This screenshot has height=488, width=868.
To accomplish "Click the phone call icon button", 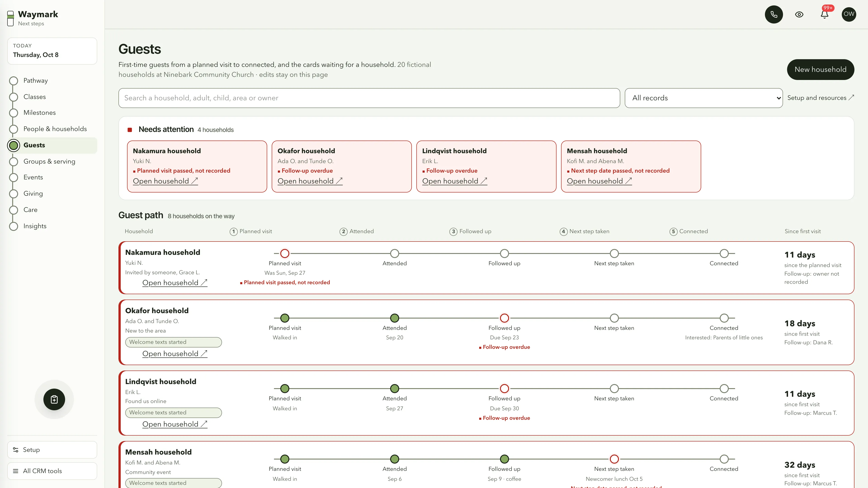I will 774,14.
